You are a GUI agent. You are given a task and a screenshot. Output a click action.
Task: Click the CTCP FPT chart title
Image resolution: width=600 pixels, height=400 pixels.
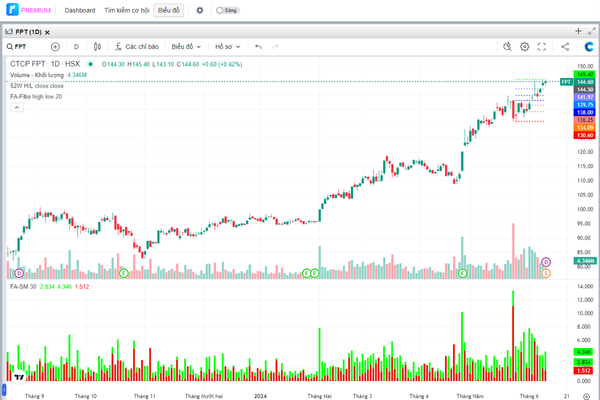click(x=45, y=64)
